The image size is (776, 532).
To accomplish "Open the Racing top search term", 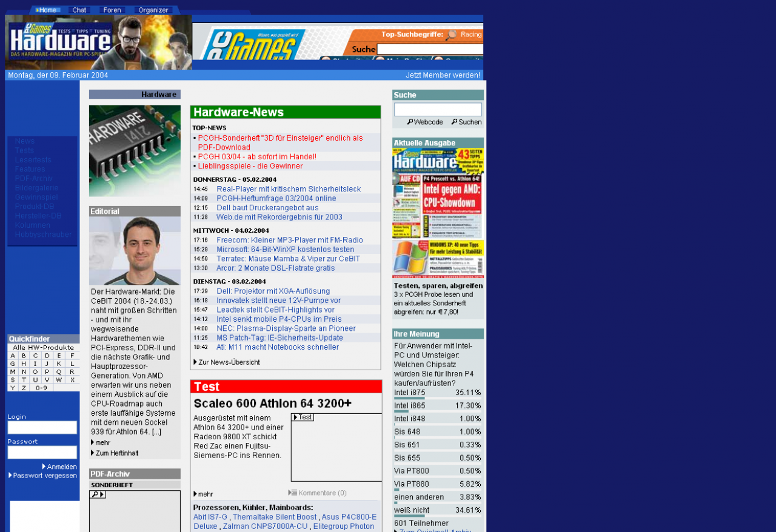I will coord(471,35).
